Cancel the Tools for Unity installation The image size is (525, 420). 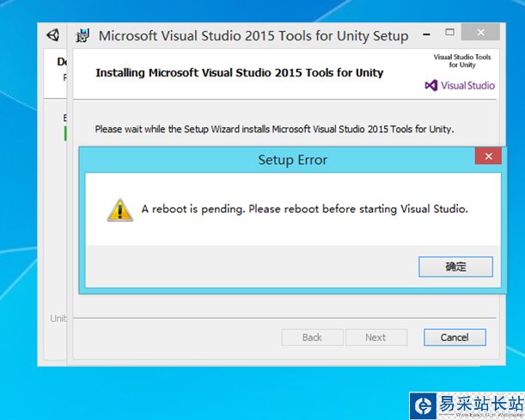click(454, 338)
